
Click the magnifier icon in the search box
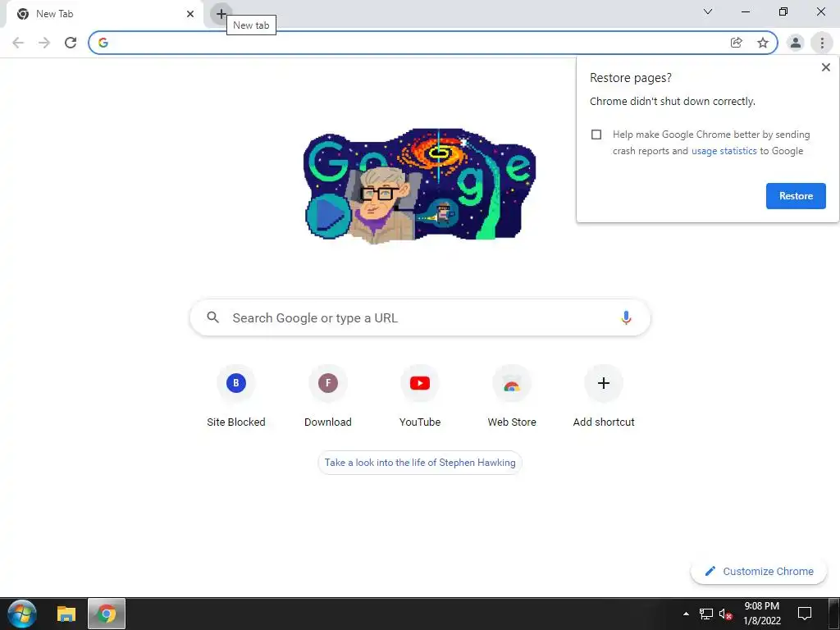pyautogui.click(x=212, y=317)
